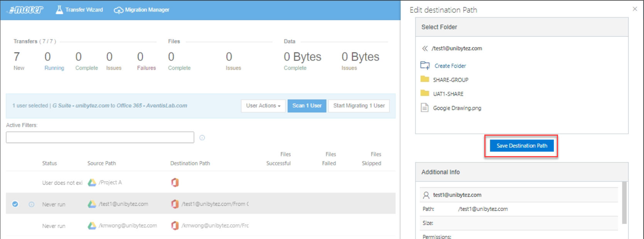Click the New transfers count
The height and width of the screenshot is (239, 644).
point(17,57)
